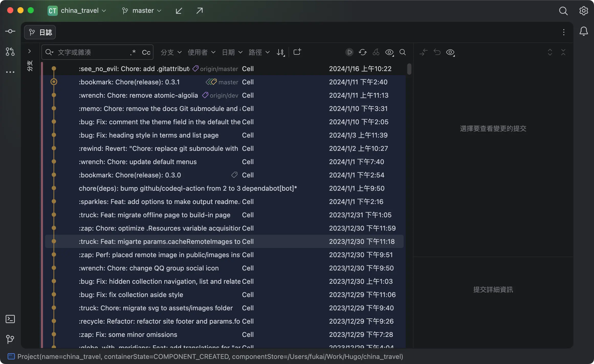Select the 日誌 log tab

tap(40, 32)
